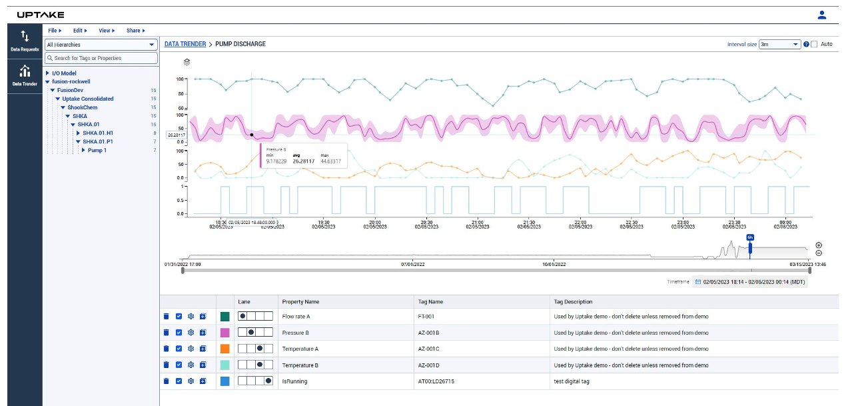Open the Data Requests sidebar panel
The image size is (868, 406).
(25, 41)
